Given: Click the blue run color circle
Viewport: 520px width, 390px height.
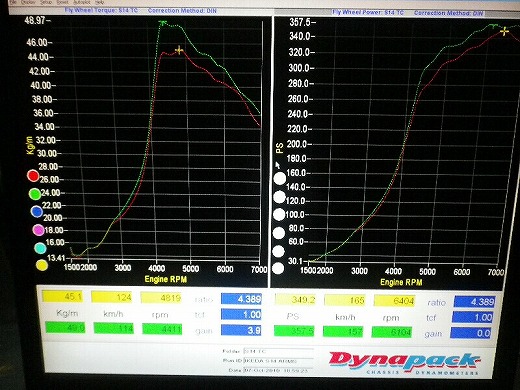Looking at the screenshot, I should (x=37, y=211).
